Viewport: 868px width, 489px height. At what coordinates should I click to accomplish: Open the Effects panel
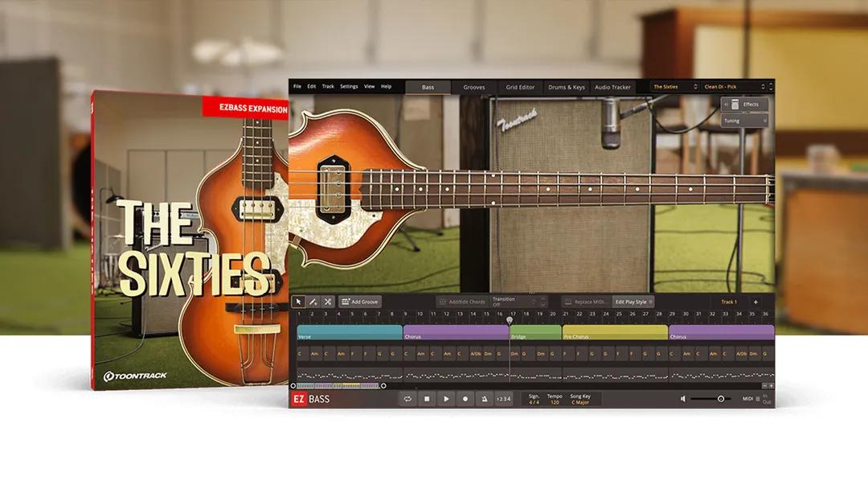[x=744, y=104]
